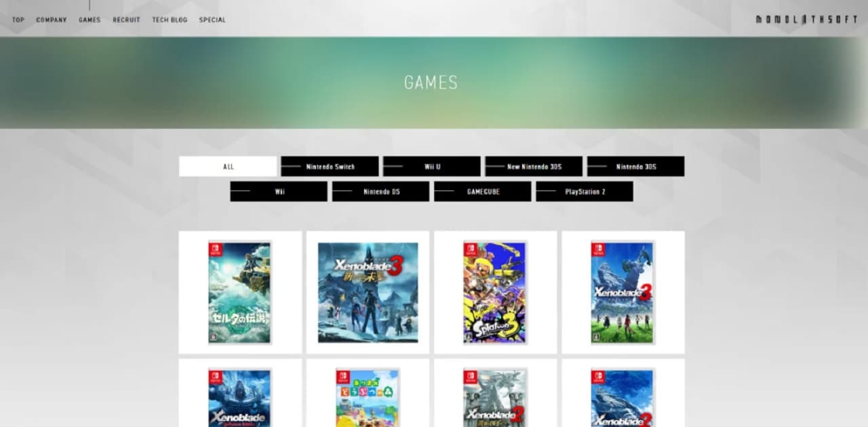This screenshot has height=427, width=868.
Task: Show New Nintendo 3DS games
Action: coord(534,167)
